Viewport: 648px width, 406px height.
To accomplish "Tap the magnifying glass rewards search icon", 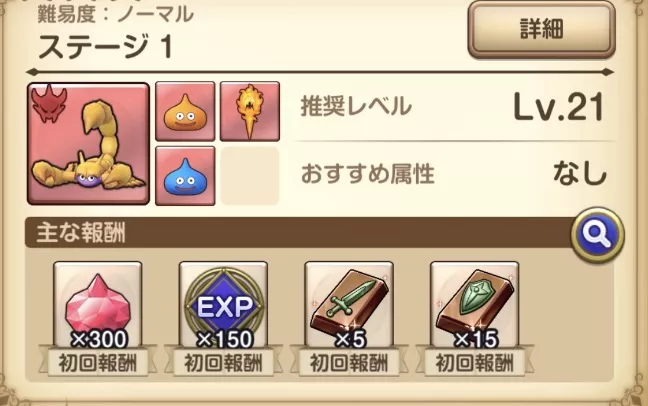I will (598, 235).
